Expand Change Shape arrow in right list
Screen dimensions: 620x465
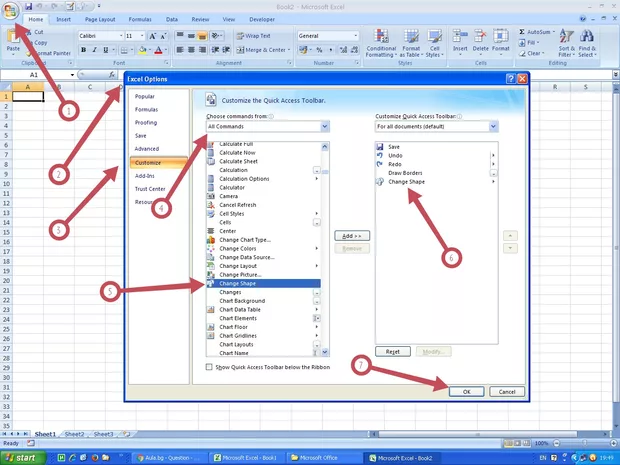493,181
